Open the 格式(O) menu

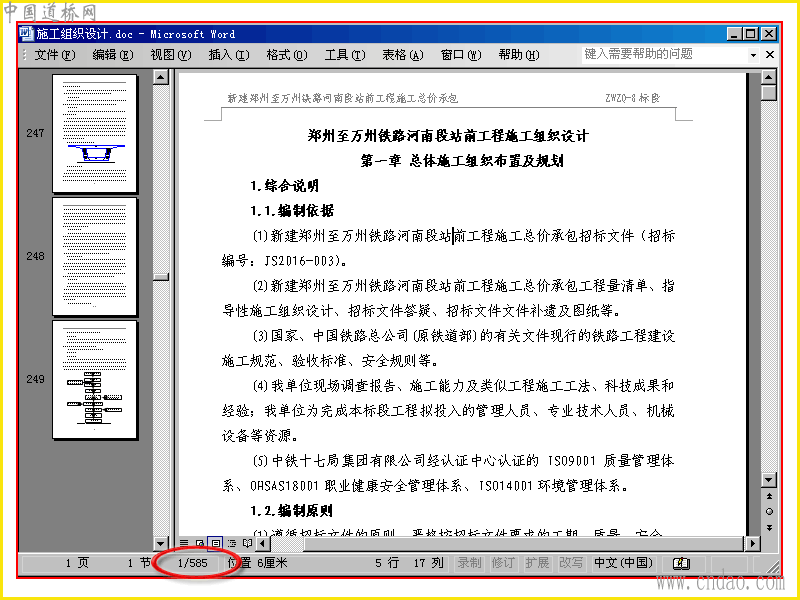tap(287, 55)
